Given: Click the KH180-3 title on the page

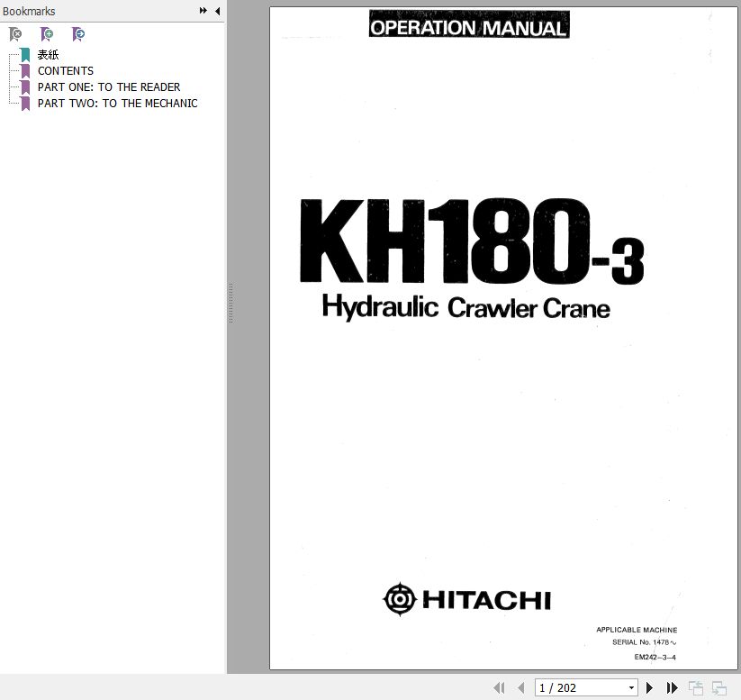Looking at the screenshot, I should [x=472, y=241].
